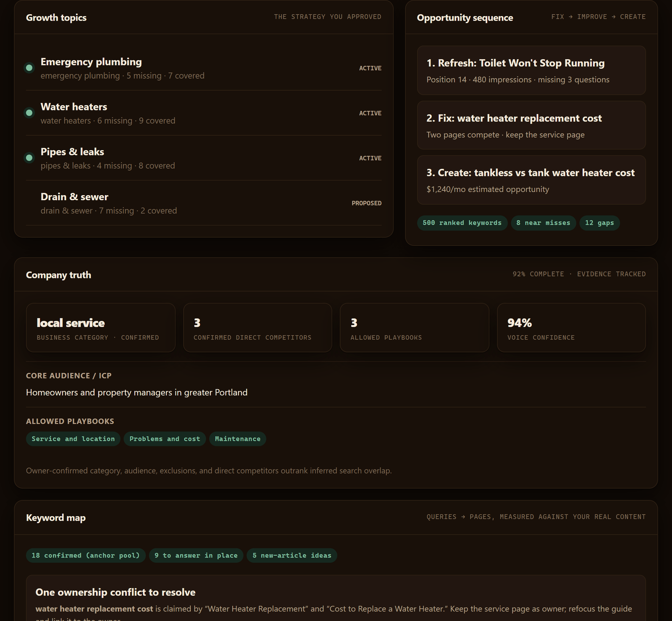
Task: Click the 12 gaps chip
Action: pos(599,223)
